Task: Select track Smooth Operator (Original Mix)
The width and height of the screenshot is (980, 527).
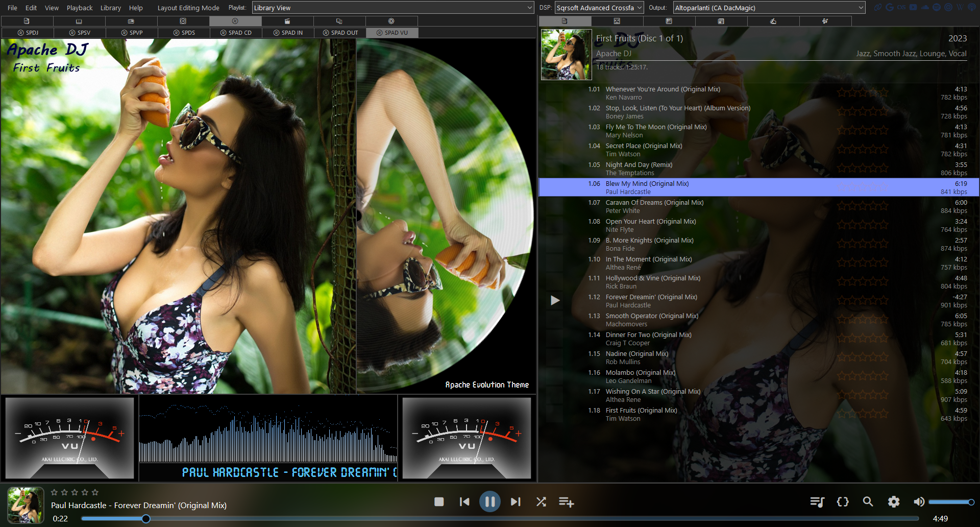Action: (759, 320)
